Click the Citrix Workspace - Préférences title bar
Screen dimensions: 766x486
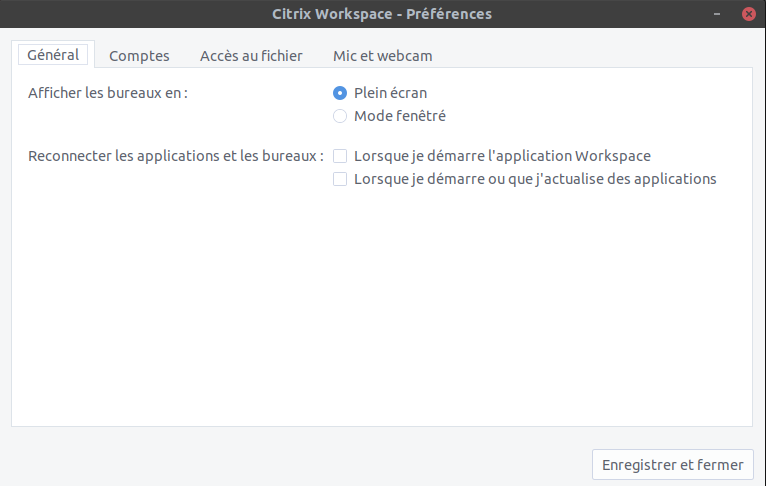pyautogui.click(x=382, y=14)
